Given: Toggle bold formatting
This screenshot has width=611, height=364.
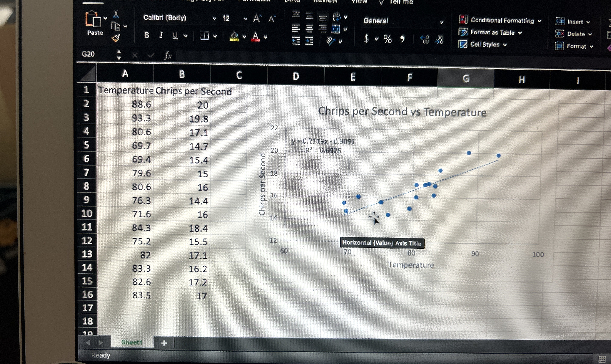Looking at the screenshot, I should click(x=147, y=35).
